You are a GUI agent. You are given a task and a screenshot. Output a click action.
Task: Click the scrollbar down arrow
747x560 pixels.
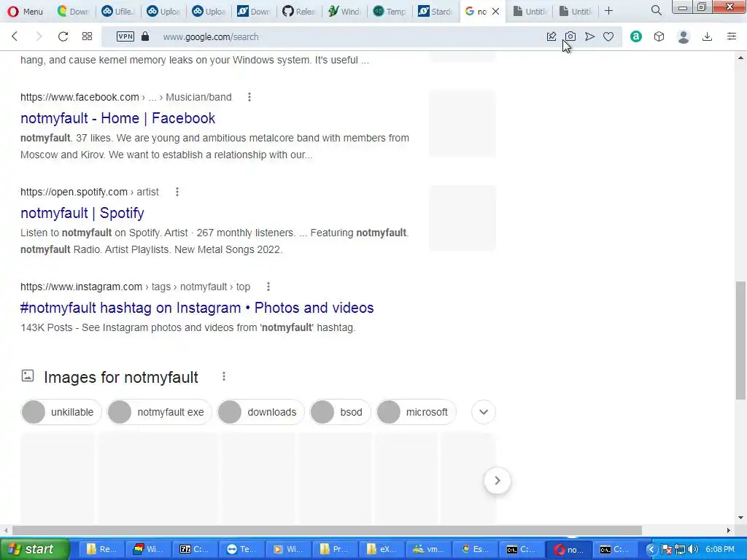coord(741,518)
